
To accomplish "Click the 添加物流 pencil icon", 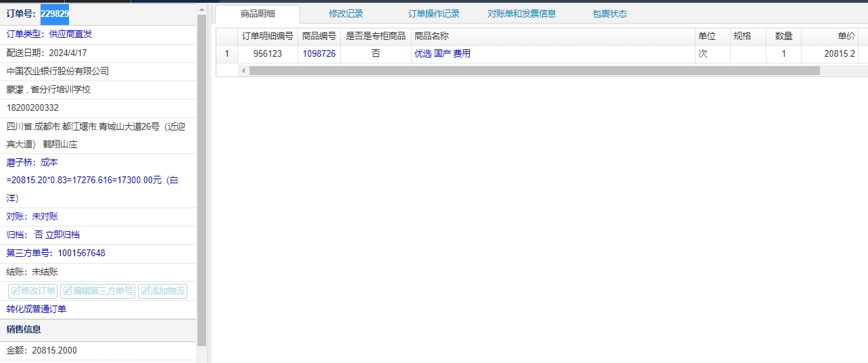I will 145,291.
